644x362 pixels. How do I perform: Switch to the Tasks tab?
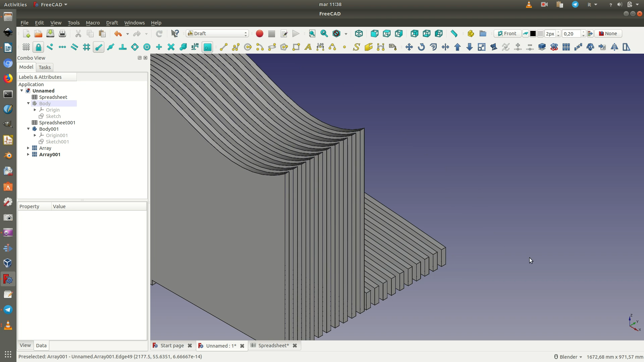pos(45,67)
